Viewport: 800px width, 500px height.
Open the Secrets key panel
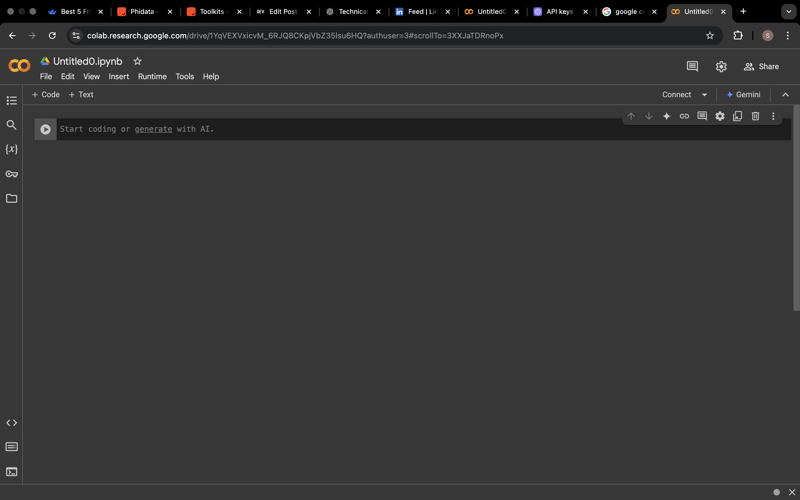click(x=12, y=174)
